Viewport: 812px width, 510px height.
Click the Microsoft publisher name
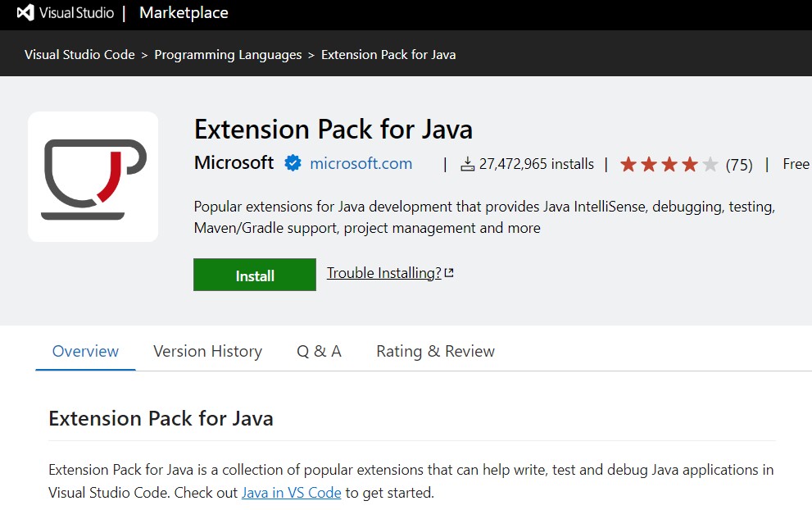(234, 163)
